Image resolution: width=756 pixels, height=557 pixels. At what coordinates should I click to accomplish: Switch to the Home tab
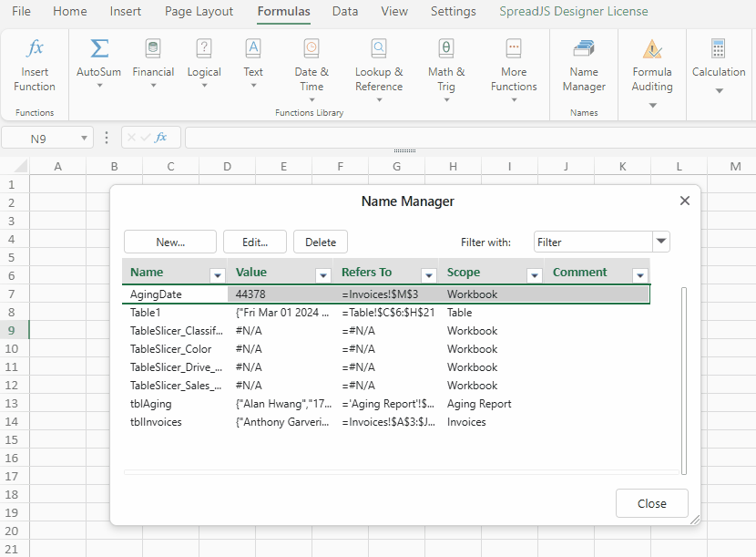70,11
